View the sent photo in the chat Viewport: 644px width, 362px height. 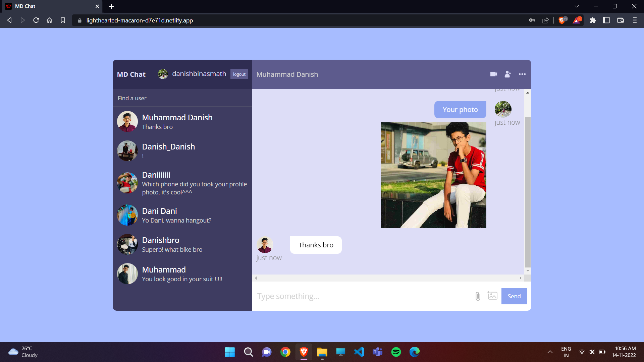(433, 175)
